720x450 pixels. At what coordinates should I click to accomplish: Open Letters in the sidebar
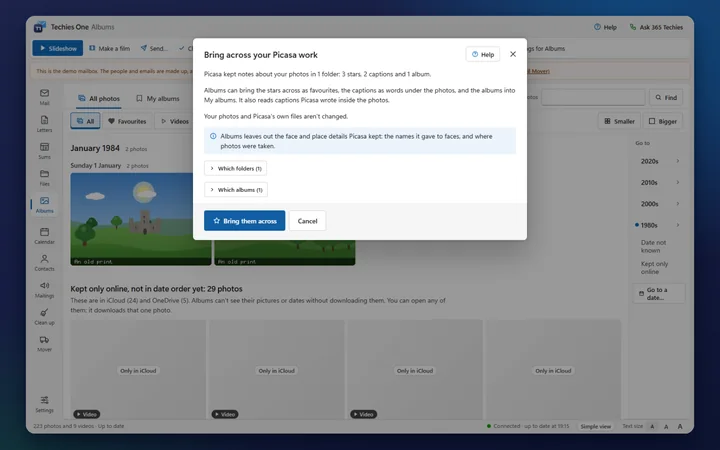45,124
